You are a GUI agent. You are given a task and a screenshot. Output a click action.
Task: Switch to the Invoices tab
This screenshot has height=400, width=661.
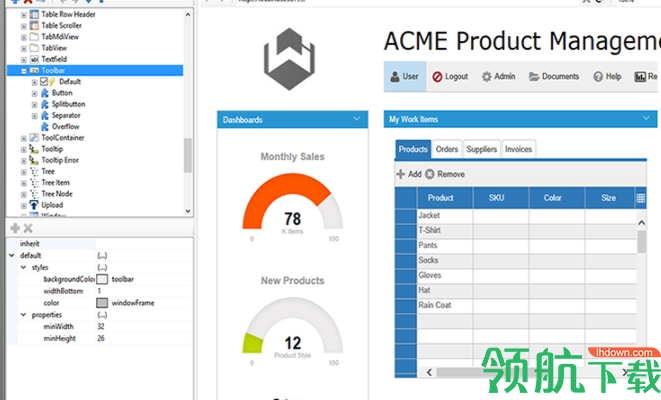[519, 149]
